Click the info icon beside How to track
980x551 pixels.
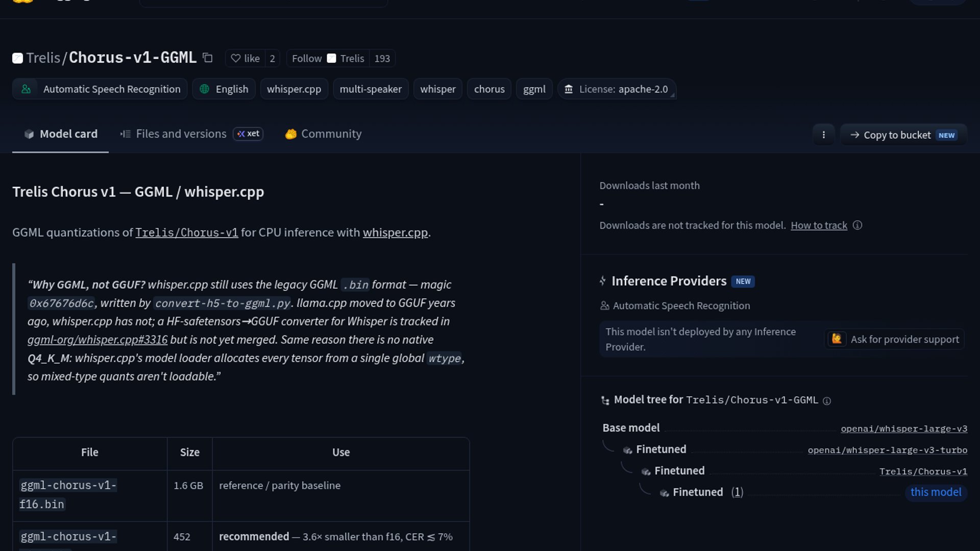(x=857, y=225)
